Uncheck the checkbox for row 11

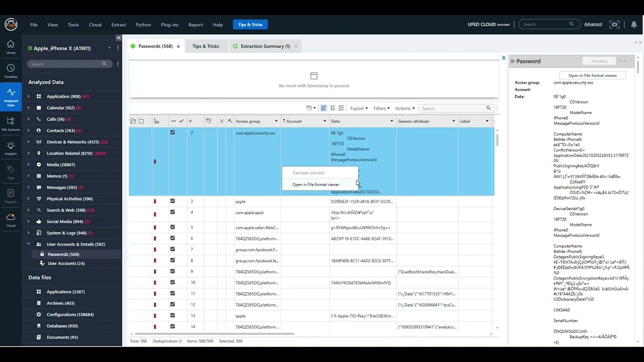coord(173,294)
